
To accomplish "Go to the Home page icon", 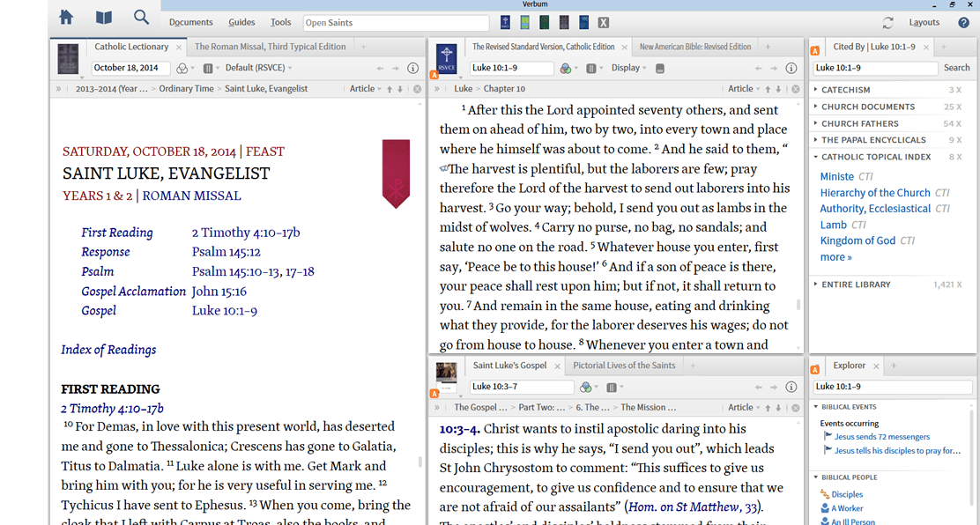I will click(66, 18).
